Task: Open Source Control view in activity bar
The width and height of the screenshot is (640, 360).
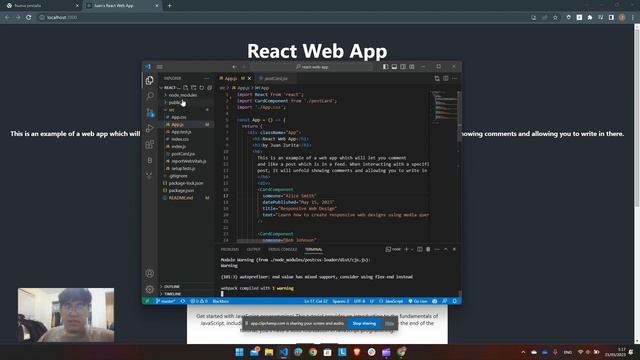Action: (x=150, y=112)
